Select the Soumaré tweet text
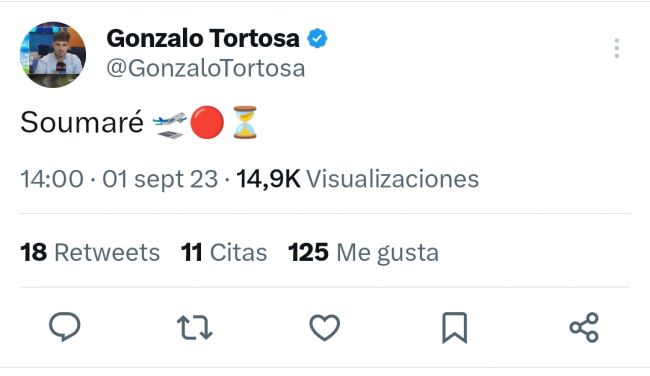The height and width of the screenshot is (376, 650). point(82,122)
